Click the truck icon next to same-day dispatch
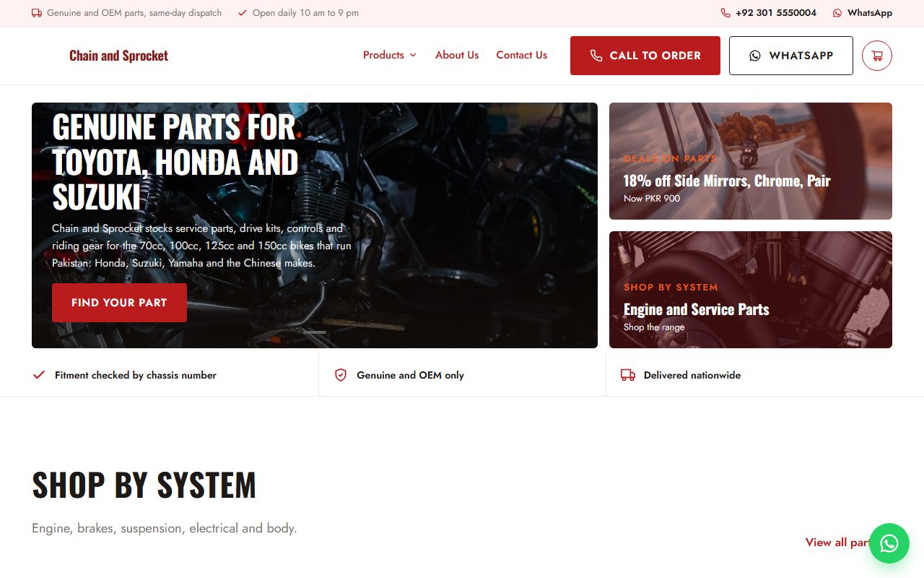The image size is (924, 578). pyautogui.click(x=37, y=13)
